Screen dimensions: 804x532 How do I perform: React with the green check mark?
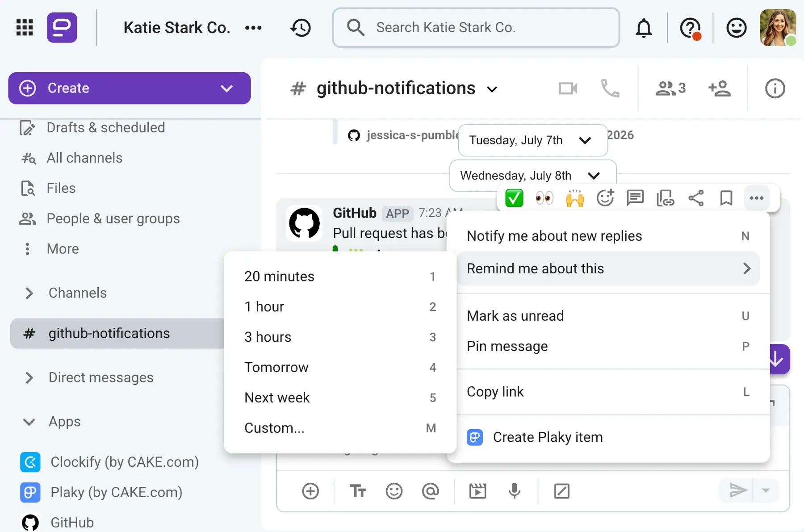click(514, 198)
